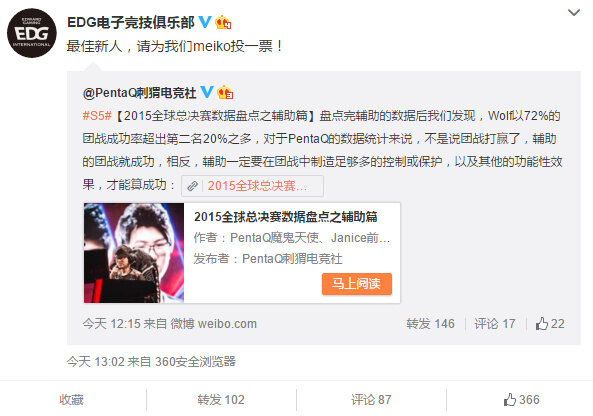
Task: Expand the post options chevron menu
Action: pyautogui.click(x=574, y=13)
